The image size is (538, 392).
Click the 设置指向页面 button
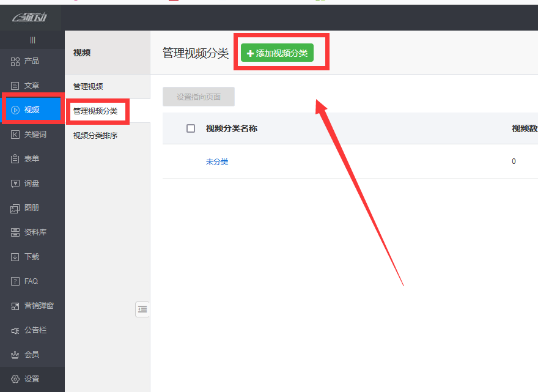(x=199, y=97)
